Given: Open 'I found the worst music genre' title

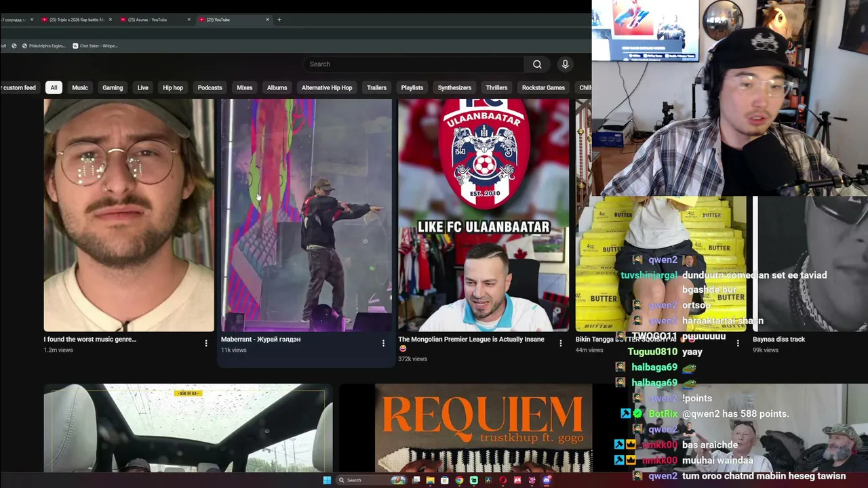Looking at the screenshot, I should (90, 339).
